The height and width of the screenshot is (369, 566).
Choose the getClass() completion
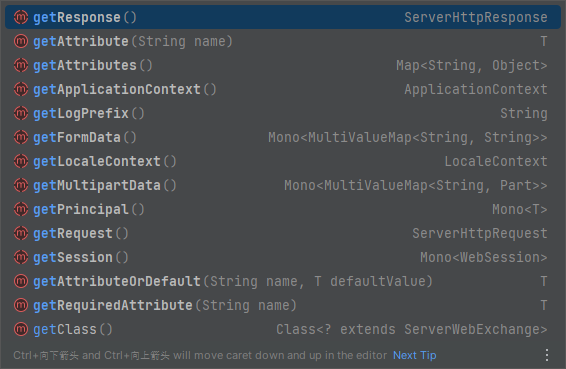283,329
